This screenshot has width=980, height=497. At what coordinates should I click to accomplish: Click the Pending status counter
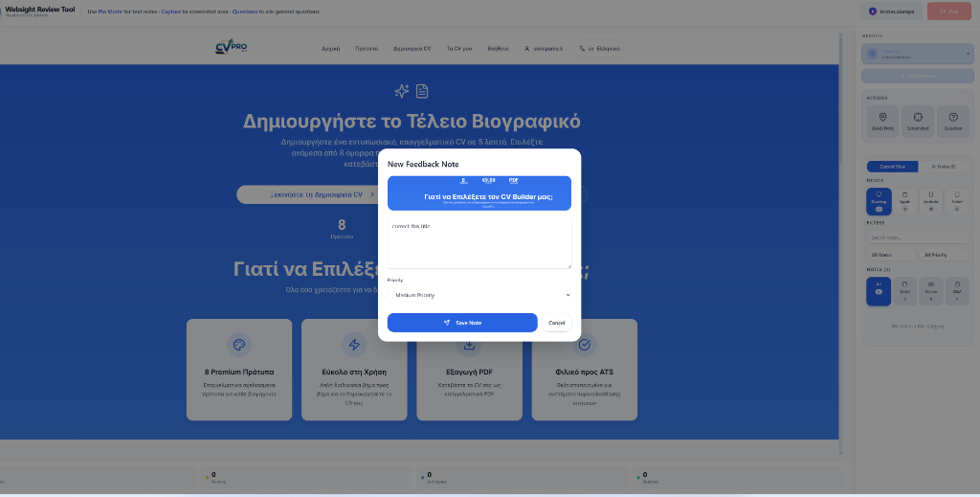[x=306, y=478]
